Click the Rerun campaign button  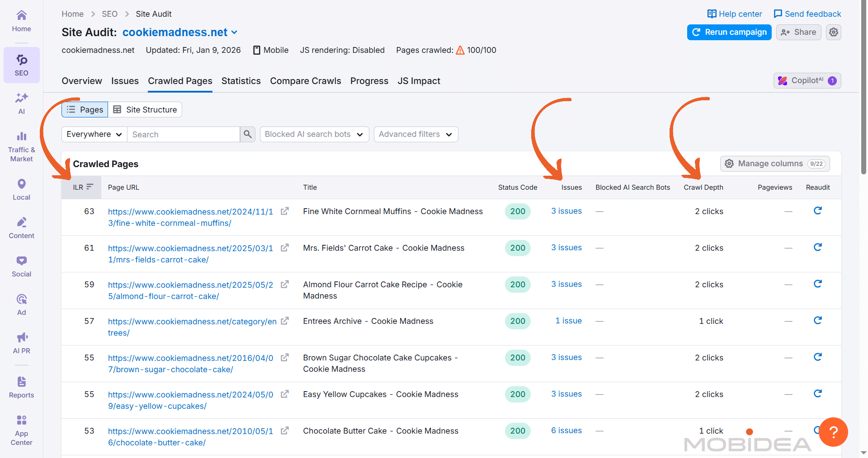[x=729, y=32]
